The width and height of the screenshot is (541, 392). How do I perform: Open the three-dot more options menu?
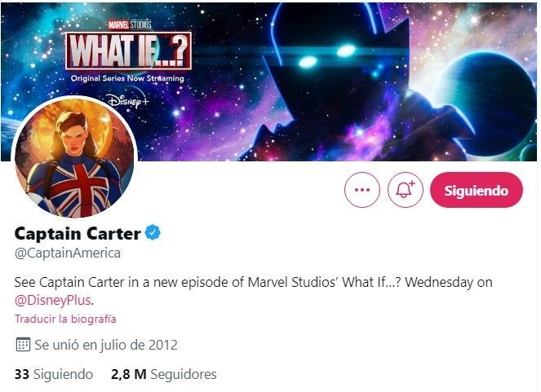click(x=363, y=191)
